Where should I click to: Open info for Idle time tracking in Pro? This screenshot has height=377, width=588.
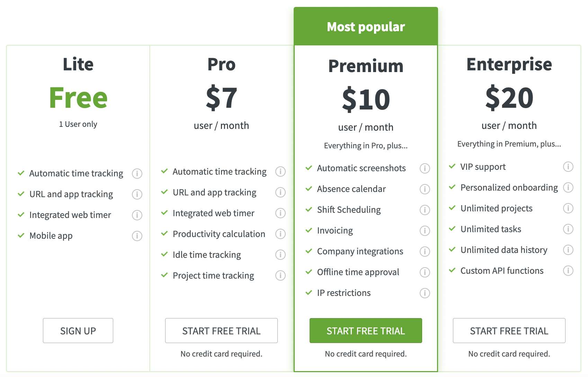click(x=280, y=255)
